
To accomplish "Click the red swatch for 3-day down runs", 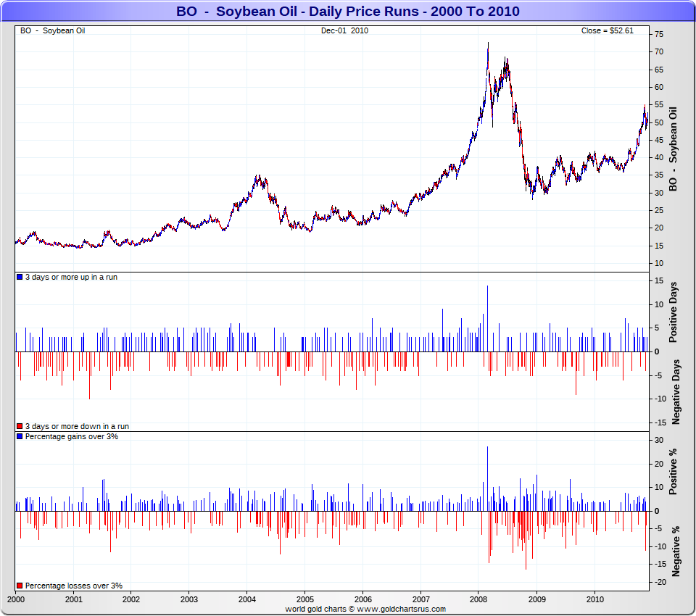I will [x=20, y=426].
